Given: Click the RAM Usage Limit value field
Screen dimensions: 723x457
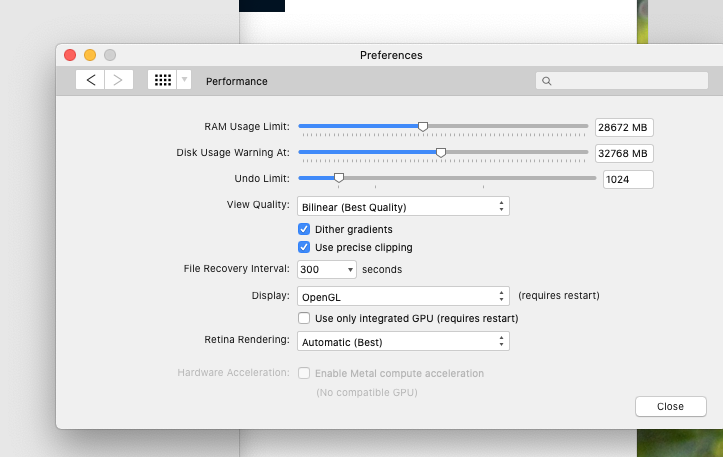Looking at the screenshot, I should (x=624, y=127).
